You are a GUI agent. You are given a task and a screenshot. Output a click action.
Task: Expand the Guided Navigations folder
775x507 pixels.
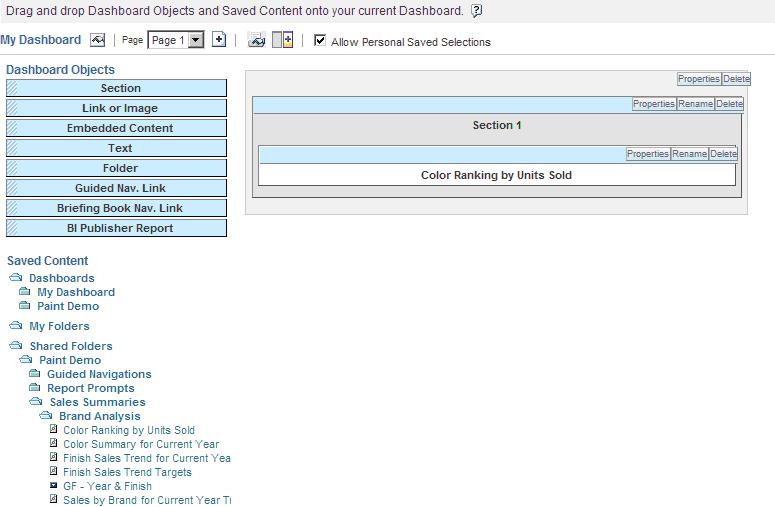[x=35, y=374]
